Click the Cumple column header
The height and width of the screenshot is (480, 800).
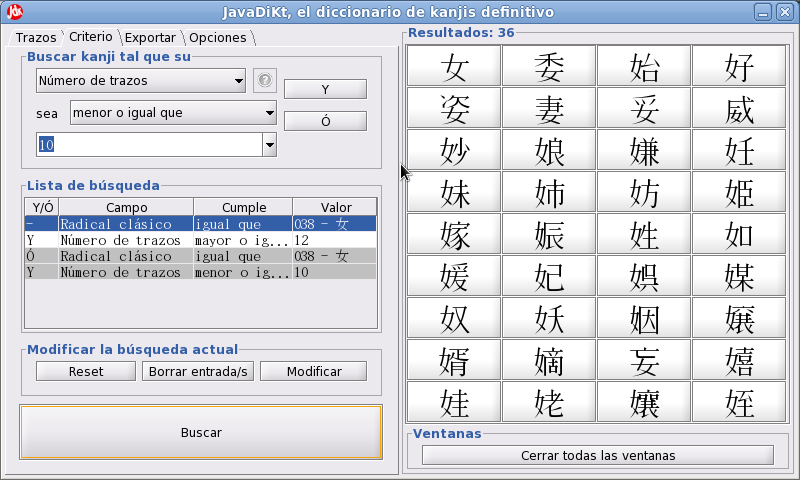coord(244,207)
